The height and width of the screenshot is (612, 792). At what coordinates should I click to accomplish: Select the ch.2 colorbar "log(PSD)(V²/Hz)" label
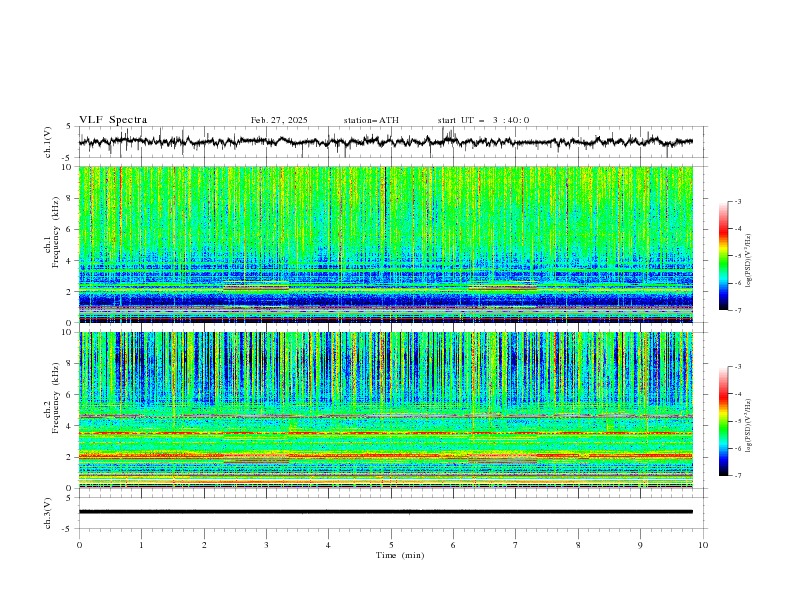[x=748, y=426]
